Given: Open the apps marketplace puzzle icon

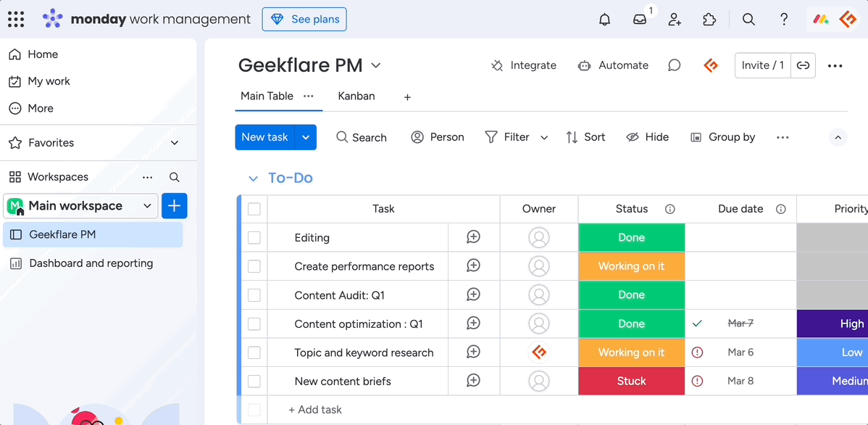Looking at the screenshot, I should pyautogui.click(x=709, y=20).
